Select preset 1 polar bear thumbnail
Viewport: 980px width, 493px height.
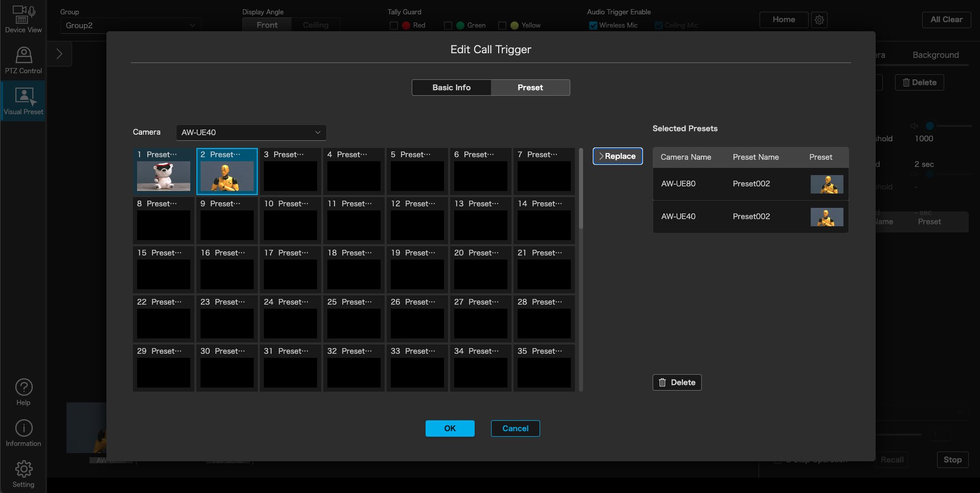[x=164, y=176]
